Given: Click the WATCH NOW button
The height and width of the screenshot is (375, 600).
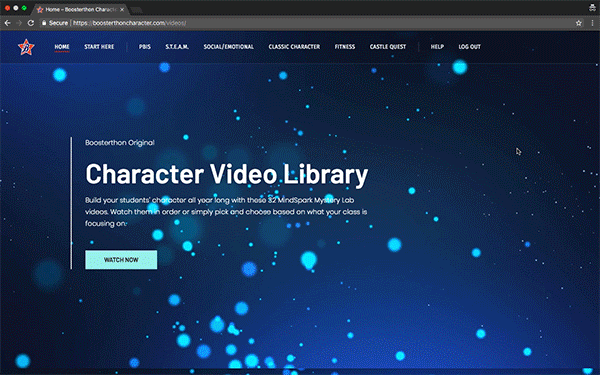Looking at the screenshot, I should [121, 260].
